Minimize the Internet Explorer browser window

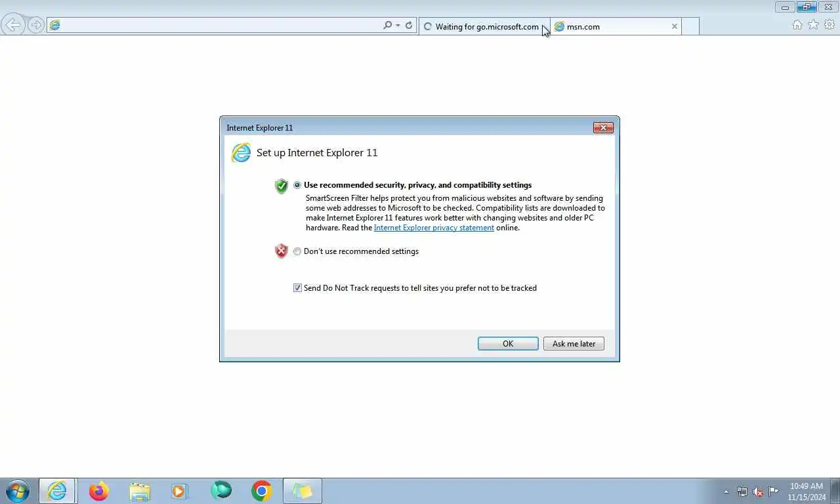point(785,7)
